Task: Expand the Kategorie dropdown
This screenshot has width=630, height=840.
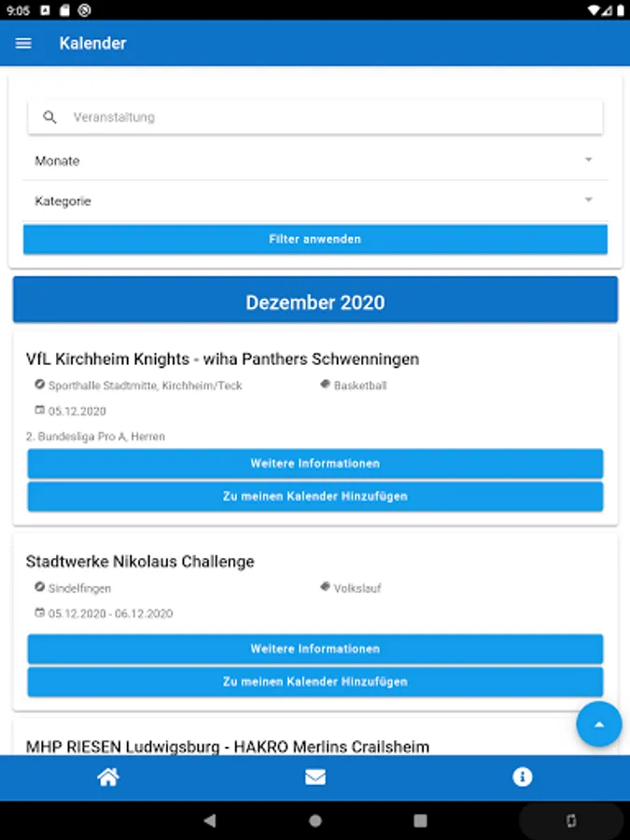Action: pyautogui.click(x=315, y=201)
